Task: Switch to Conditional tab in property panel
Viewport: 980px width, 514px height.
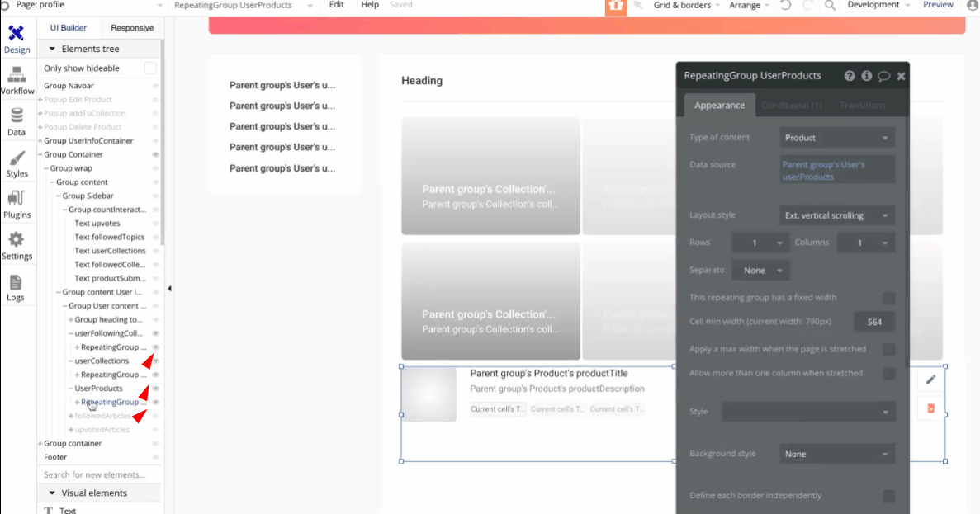Action: pos(791,106)
